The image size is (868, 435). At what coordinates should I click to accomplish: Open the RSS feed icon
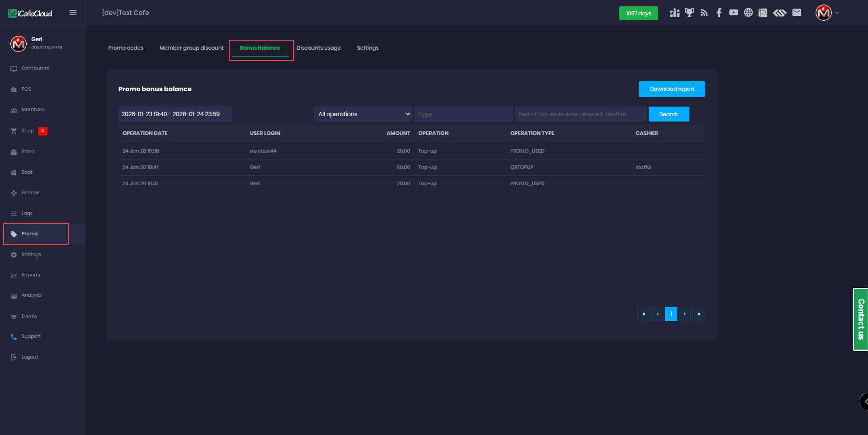(x=704, y=13)
